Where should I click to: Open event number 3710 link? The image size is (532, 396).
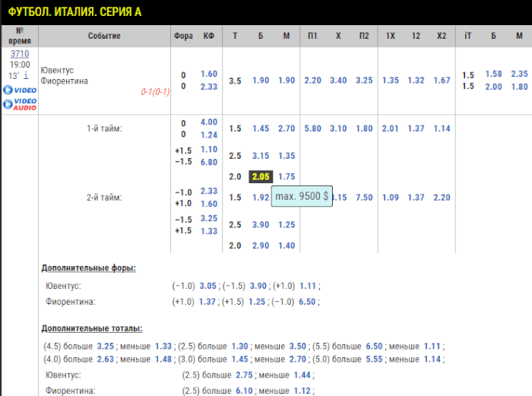[x=19, y=54]
